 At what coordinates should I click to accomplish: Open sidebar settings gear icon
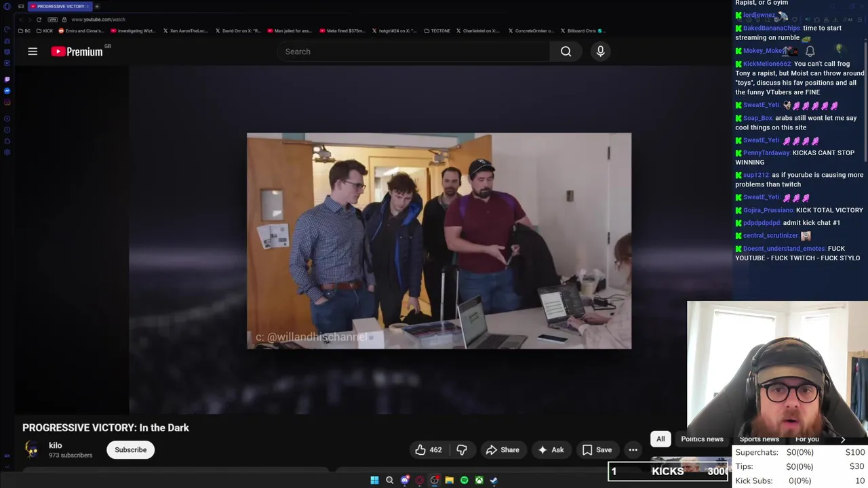click(x=7, y=152)
